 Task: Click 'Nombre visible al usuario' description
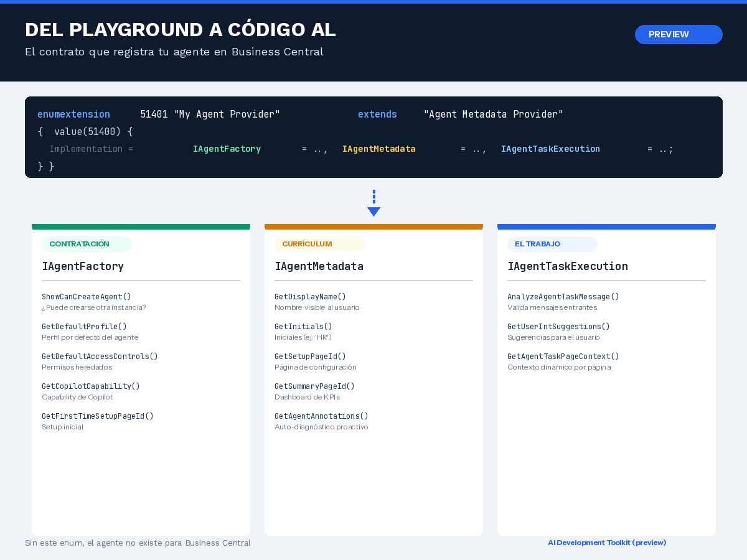[317, 307]
